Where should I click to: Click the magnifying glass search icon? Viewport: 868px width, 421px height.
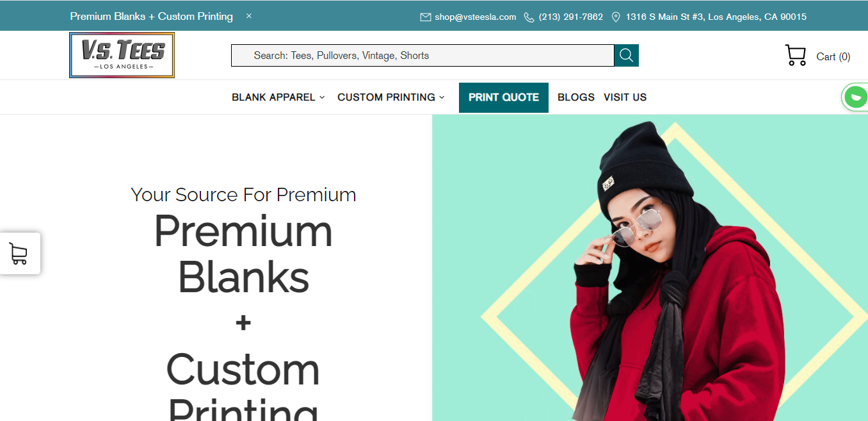pyautogui.click(x=627, y=55)
